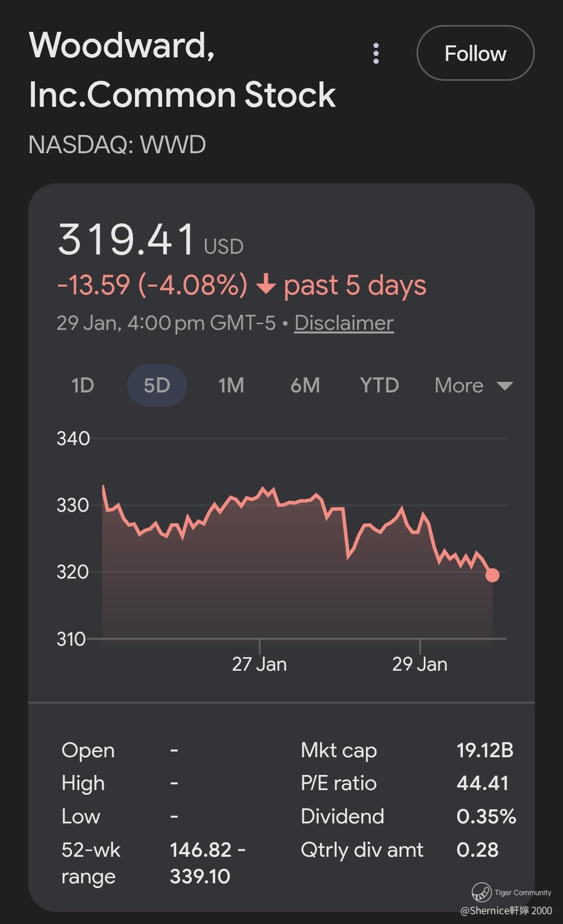Switch to the 6M chart range
The width and height of the screenshot is (563, 924).
click(305, 386)
